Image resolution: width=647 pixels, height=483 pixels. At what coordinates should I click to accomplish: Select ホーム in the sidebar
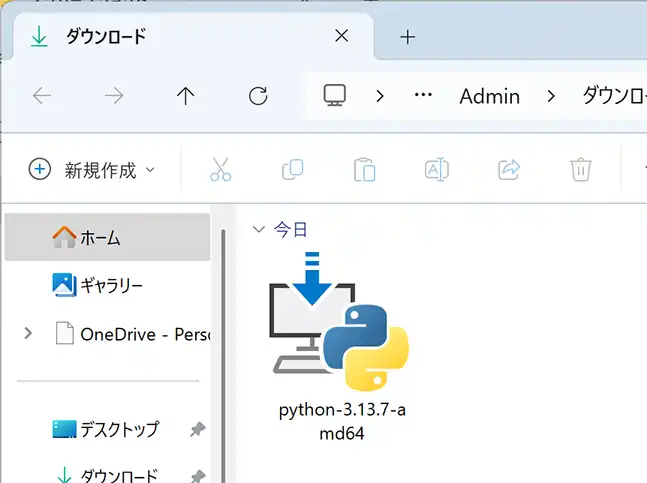pos(107,237)
